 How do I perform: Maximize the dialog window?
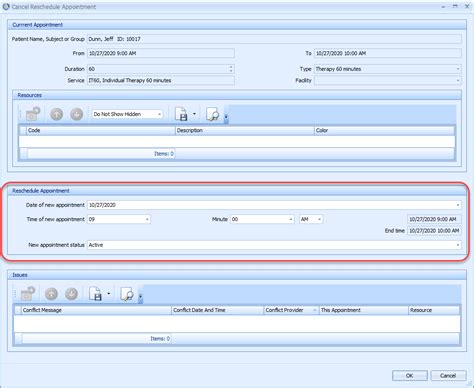pos(455,6)
